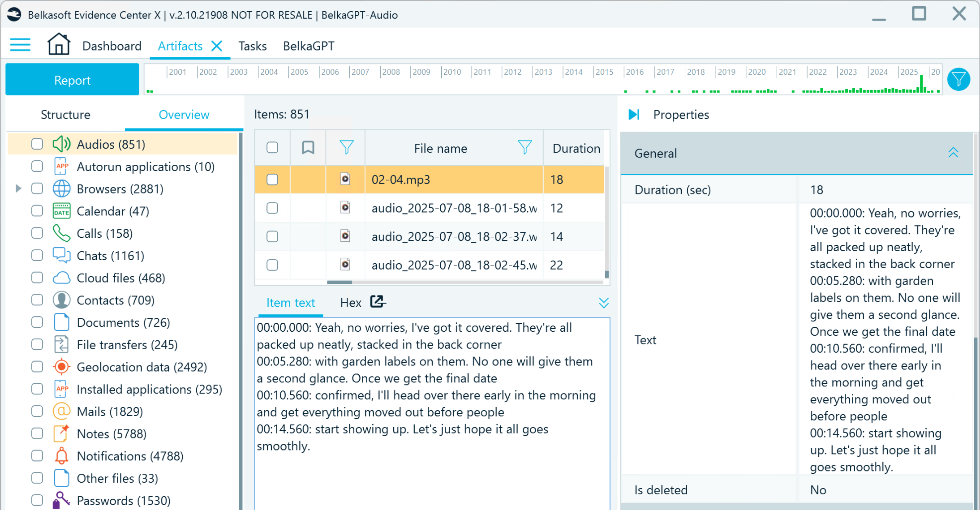Toggle the select-all items checkbox
This screenshot has width=980, height=510.
coord(272,148)
